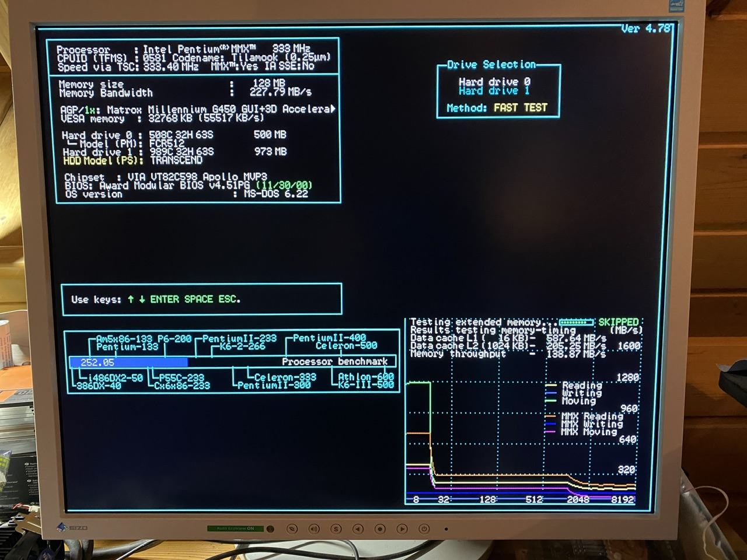This screenshot has width=747, height=560.
Task: Click the power button on the monitor bezel
Action: (424, 529)
